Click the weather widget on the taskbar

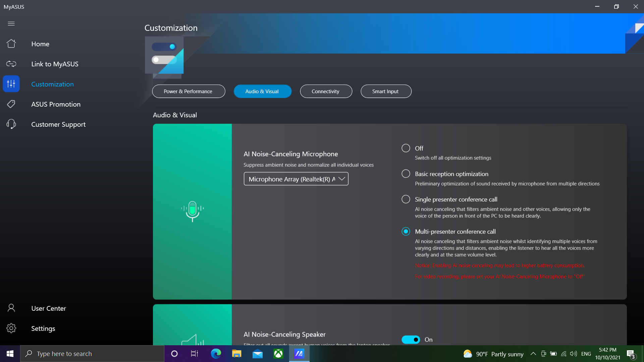click(x=493, y=354)
